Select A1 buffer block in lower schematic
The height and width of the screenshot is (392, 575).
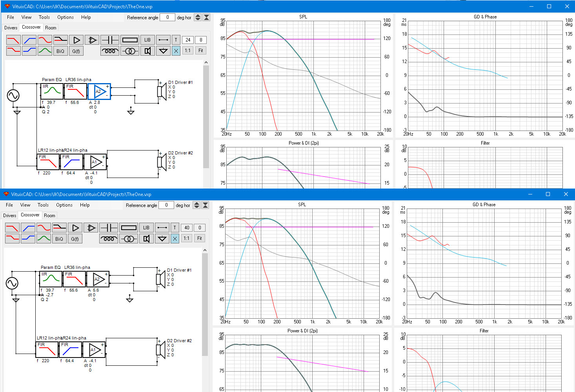pyautogui.click(x=94, y=350)
